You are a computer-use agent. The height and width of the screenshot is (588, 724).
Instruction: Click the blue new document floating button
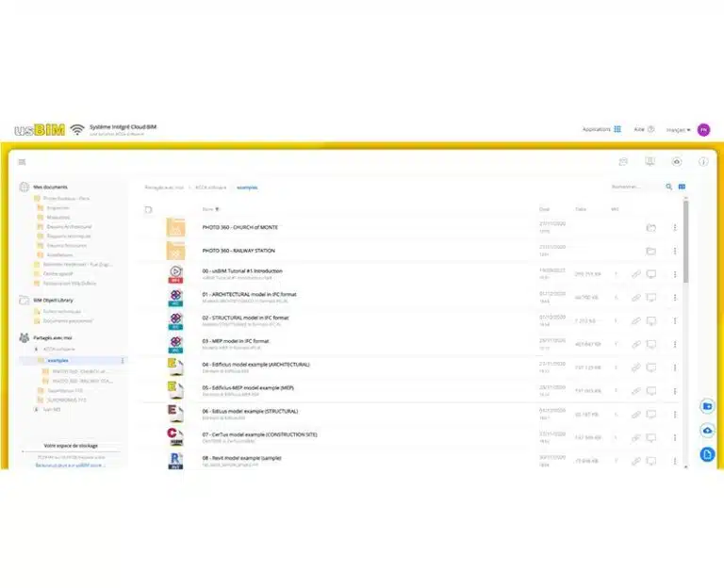707,454
